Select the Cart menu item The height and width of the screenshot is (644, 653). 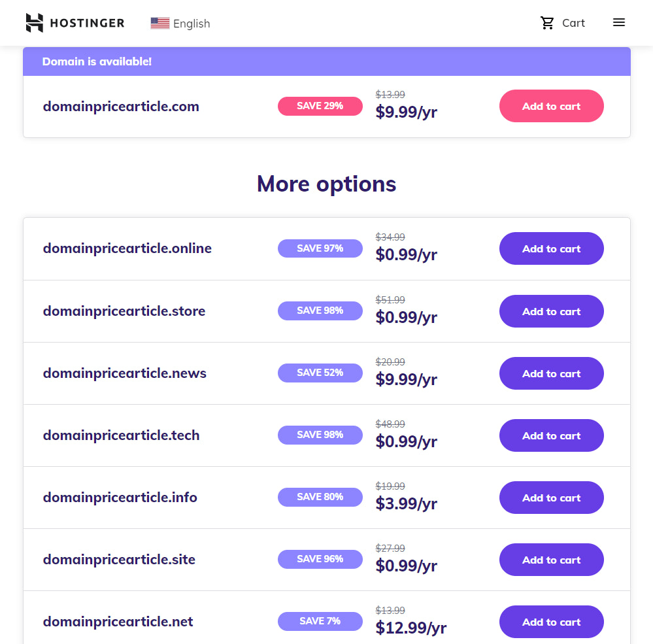tap(573, 22)
